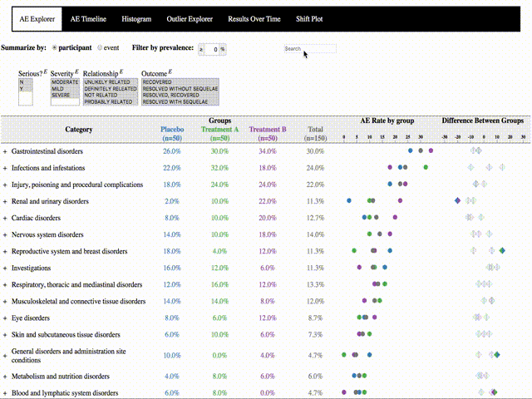Expand General disorders and administration site row

point(5,356)
